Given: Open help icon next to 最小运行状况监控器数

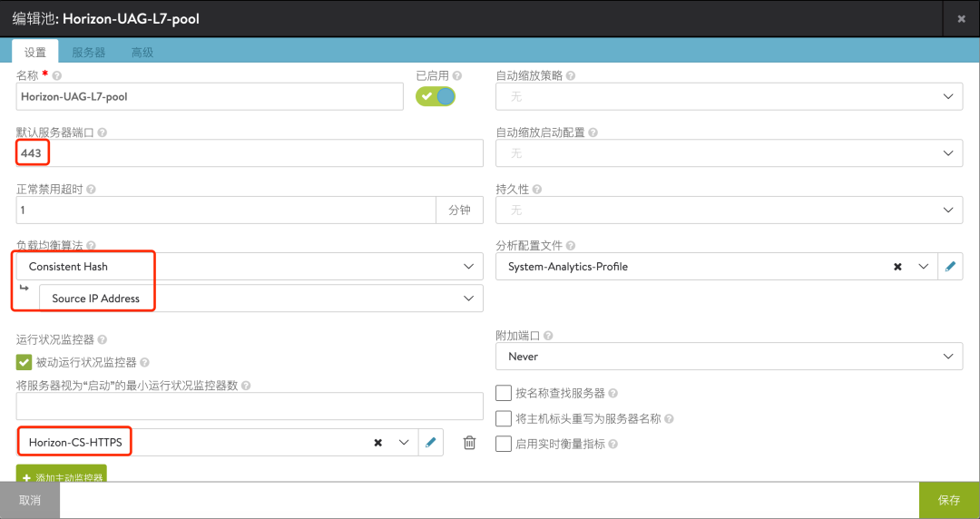Looking at the screenshot, I should point(246,386).
